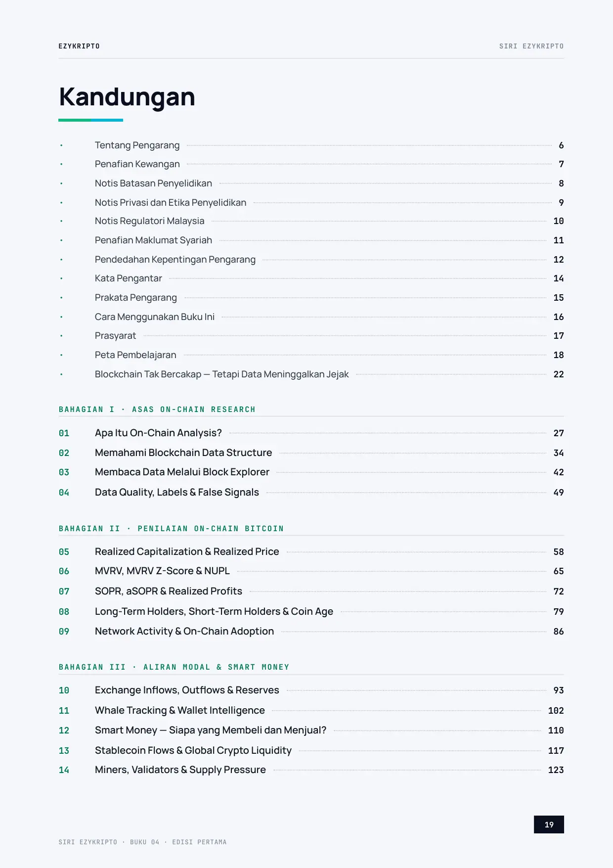
Task: Open the "Penafian Kewangan" entry
Action: pos(137,164)
